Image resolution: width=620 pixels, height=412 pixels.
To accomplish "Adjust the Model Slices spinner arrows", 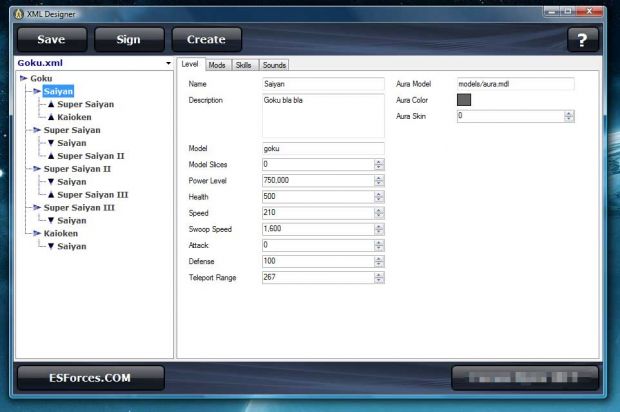I will point(379,164).
